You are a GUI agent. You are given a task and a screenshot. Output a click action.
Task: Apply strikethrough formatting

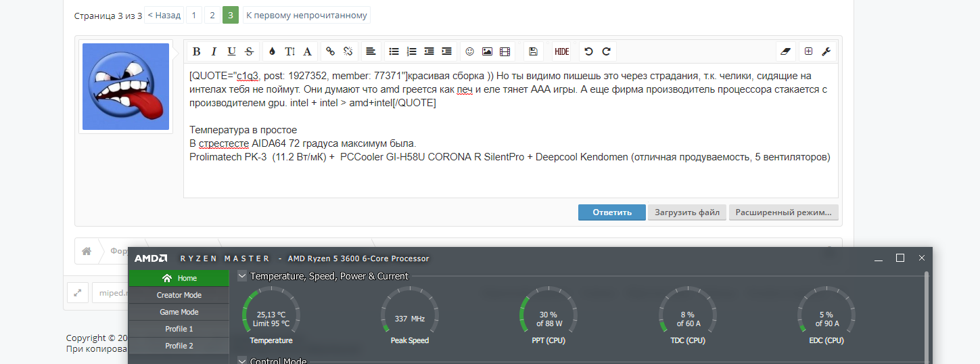tap(249, 51)
